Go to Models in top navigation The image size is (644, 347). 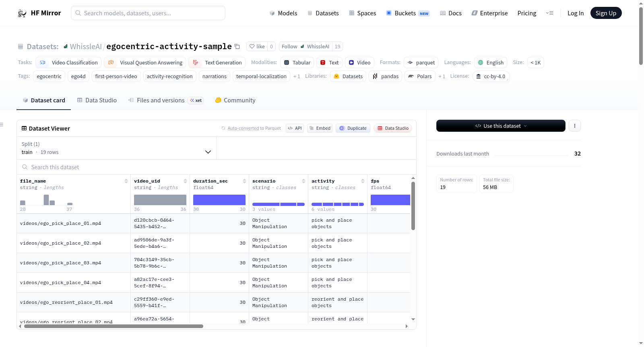tap(283, 13)
